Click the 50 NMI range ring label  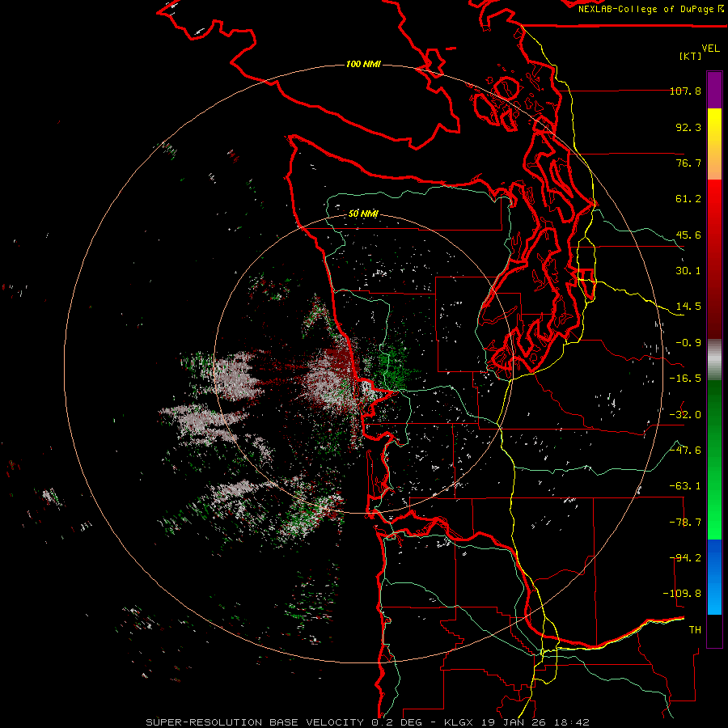point(363,214)
